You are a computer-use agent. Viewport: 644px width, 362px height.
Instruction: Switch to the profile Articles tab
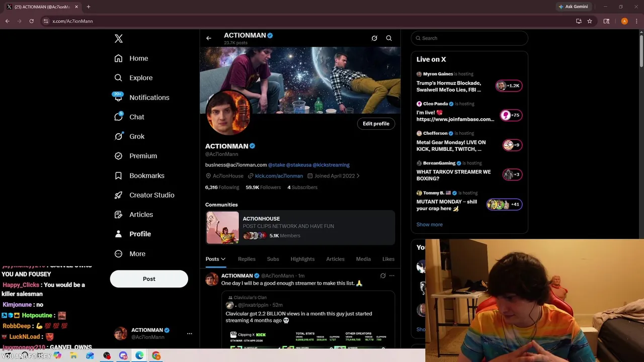pyautogui.click(x=335, y=259)
